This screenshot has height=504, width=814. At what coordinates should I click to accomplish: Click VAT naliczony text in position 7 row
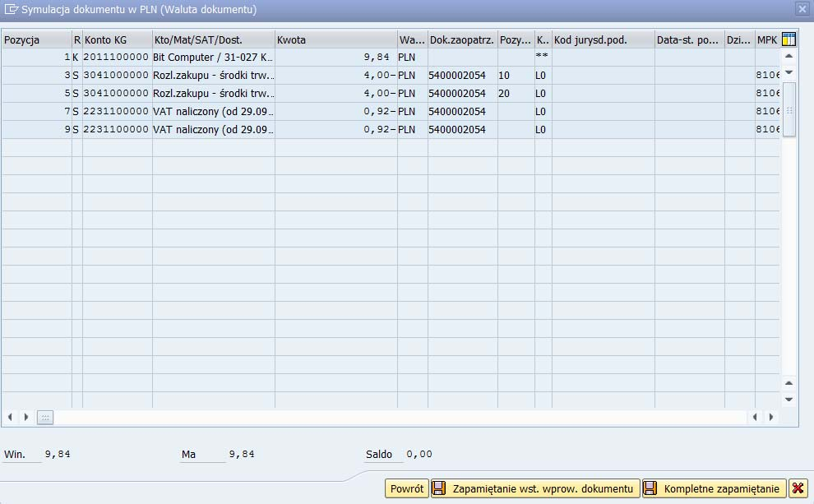tap(213, 112)
